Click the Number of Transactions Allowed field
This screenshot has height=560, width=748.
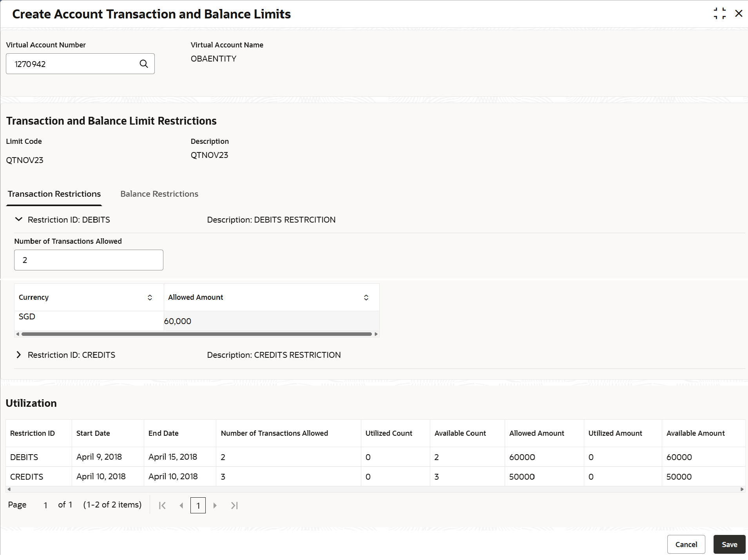89,260
